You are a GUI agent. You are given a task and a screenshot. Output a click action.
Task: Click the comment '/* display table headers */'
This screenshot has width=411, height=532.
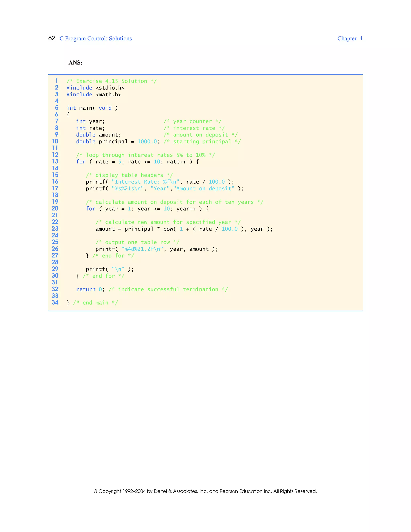click(129, 175)
